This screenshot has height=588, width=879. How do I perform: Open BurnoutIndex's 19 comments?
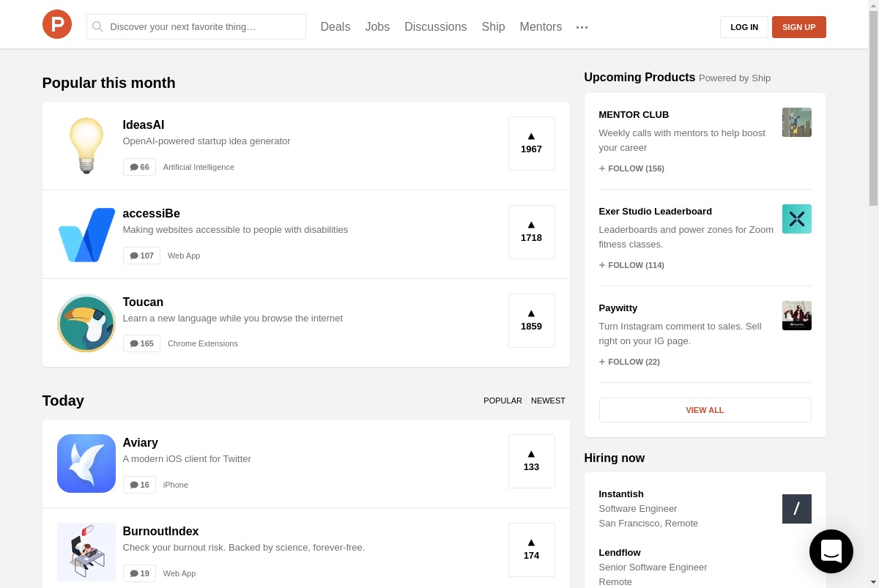click(139, 573)
